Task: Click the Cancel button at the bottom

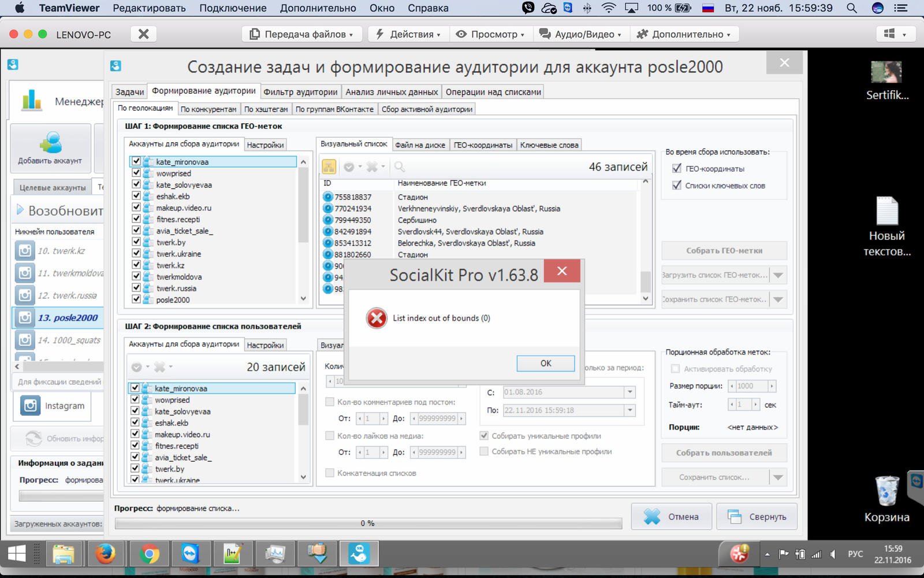Action: click(x=671, y=517)
